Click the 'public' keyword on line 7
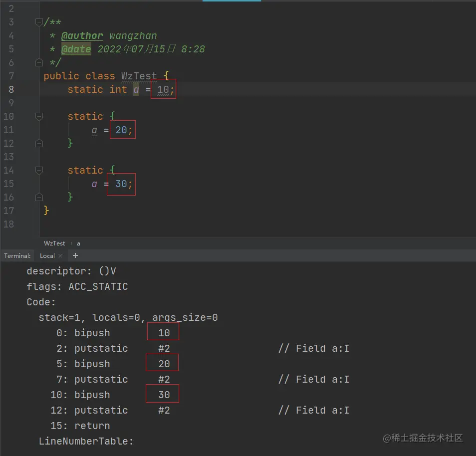The image size is (476, 456). point(61,76)
